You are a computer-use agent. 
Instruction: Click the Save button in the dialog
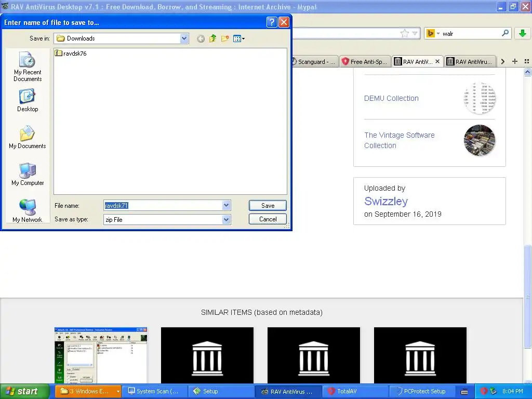tap(268, 206)
